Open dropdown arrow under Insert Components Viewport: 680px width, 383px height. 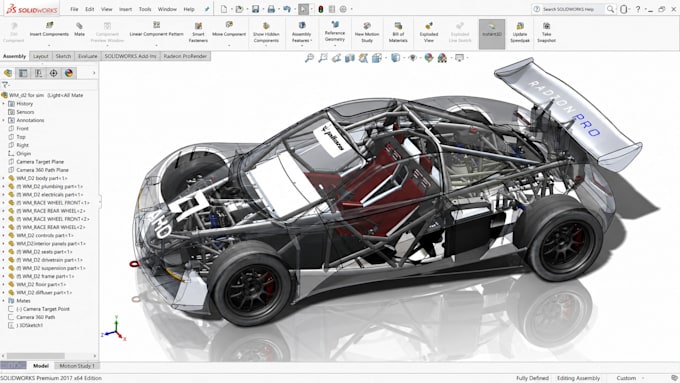click(49, 45)
